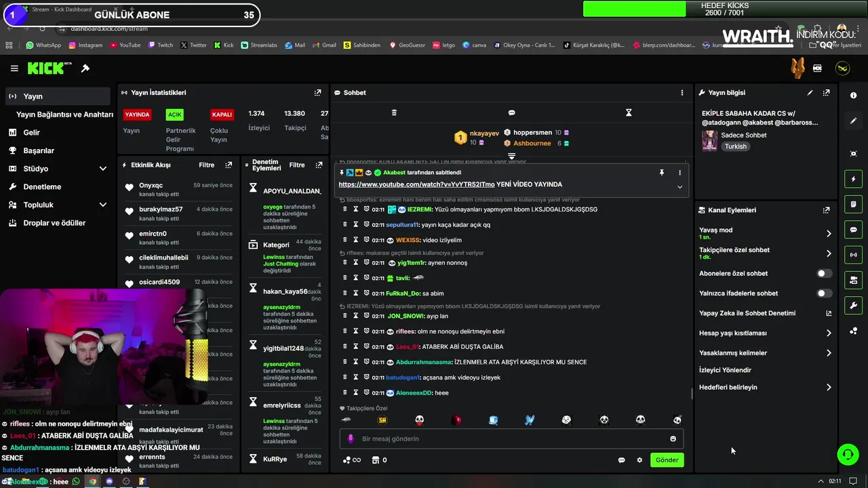Open Yayın Bağlantısı ve Anahtarı
This screenshot has width=868, height=488.
click(64, 115)
